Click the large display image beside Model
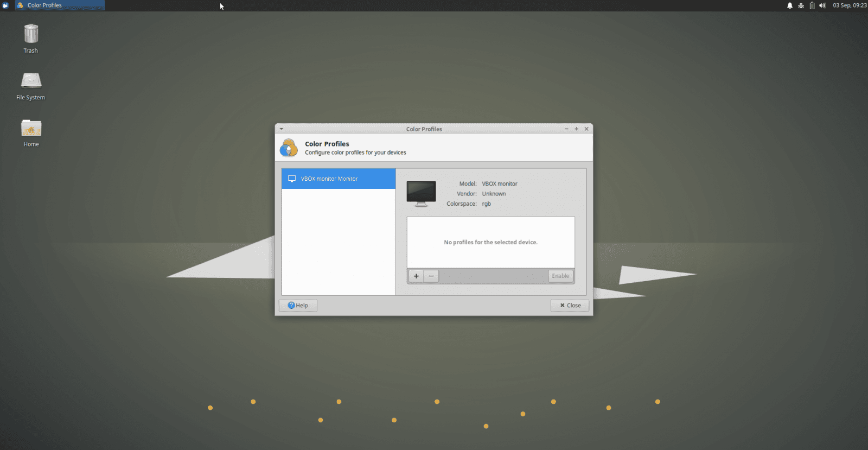This screenshot has width=868, height=450. [x=422, y=194]
